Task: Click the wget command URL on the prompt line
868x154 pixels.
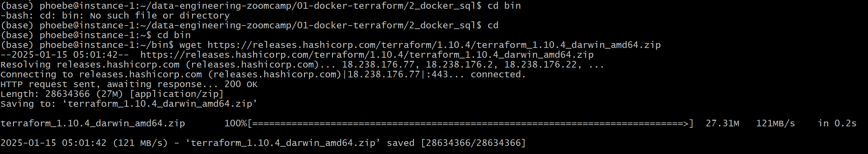Action: (x=434, y=45)
